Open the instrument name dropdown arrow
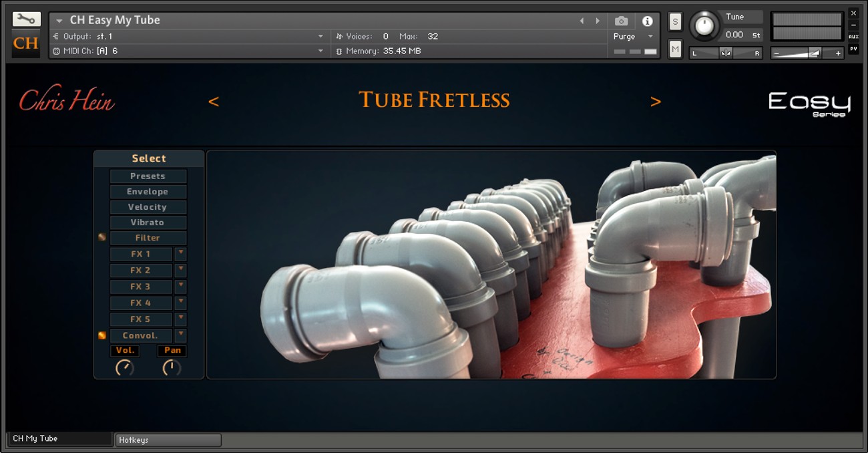The image size is (868, 453). [x=59, y=21]
